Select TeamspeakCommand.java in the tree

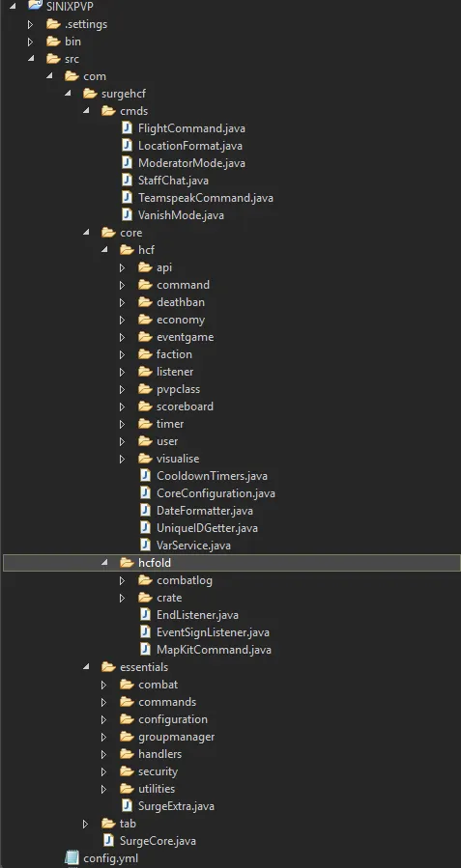206,198
